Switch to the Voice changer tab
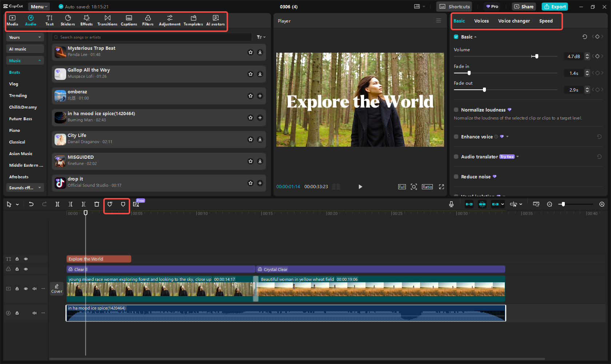The image size is (611, 364). point(514,21)
